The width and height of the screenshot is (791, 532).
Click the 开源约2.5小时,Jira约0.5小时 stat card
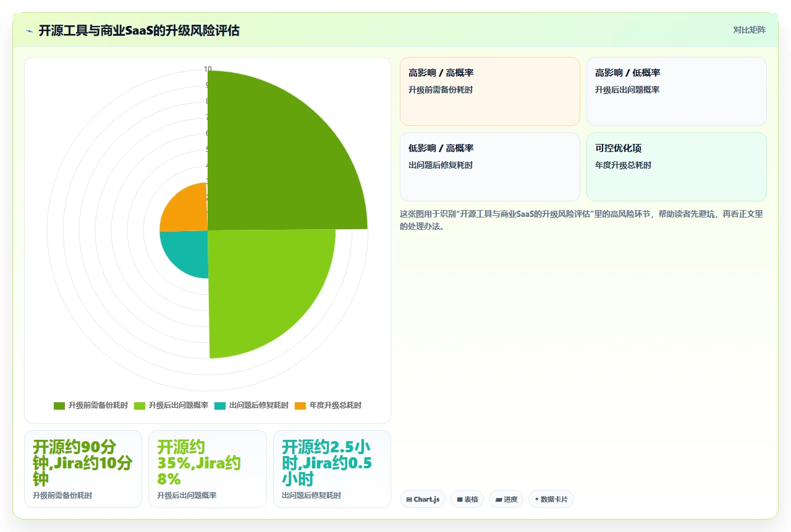point(332,469)
